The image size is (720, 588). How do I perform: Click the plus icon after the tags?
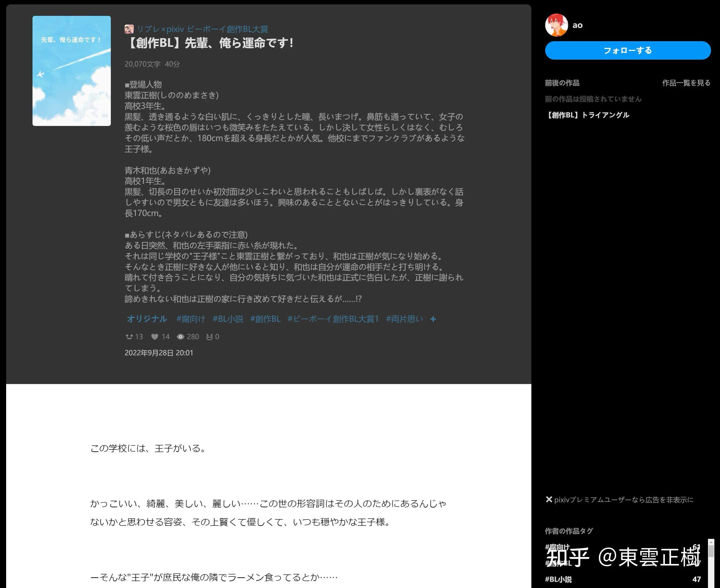[x=433, y=319]
